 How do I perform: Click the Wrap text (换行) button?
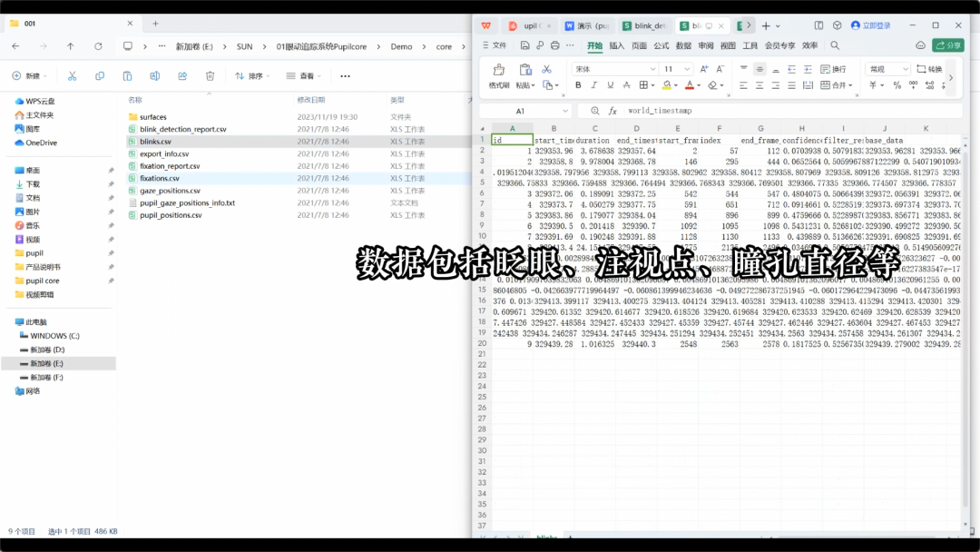click(x=833, y=69)
